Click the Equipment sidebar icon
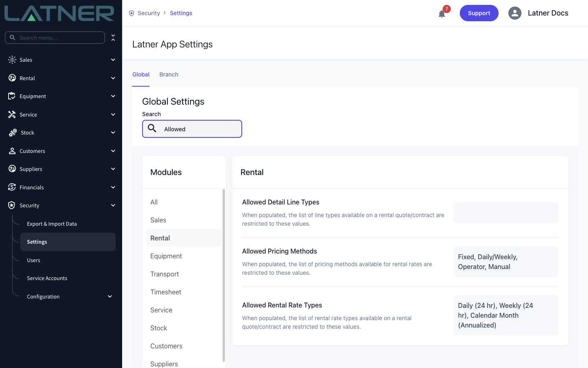Viewport: 588px width, 368px height. (x=12, y=96)
